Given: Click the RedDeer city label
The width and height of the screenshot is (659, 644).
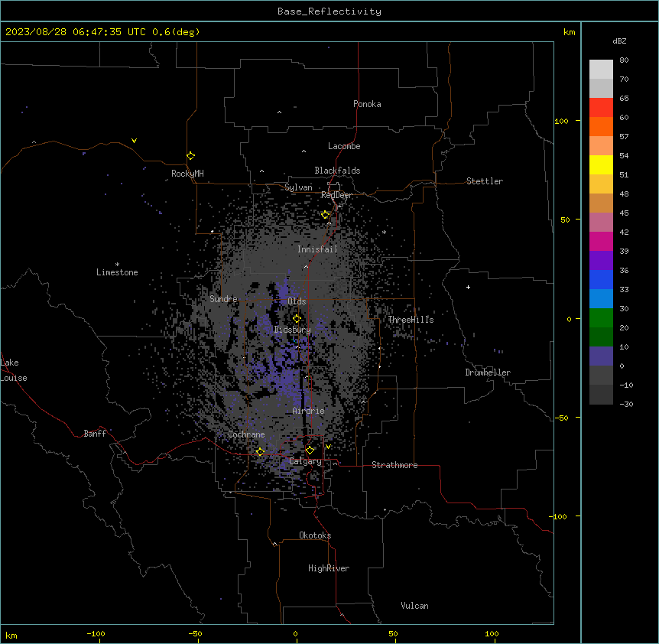Looking at the screenshot, I should [336, 196].
